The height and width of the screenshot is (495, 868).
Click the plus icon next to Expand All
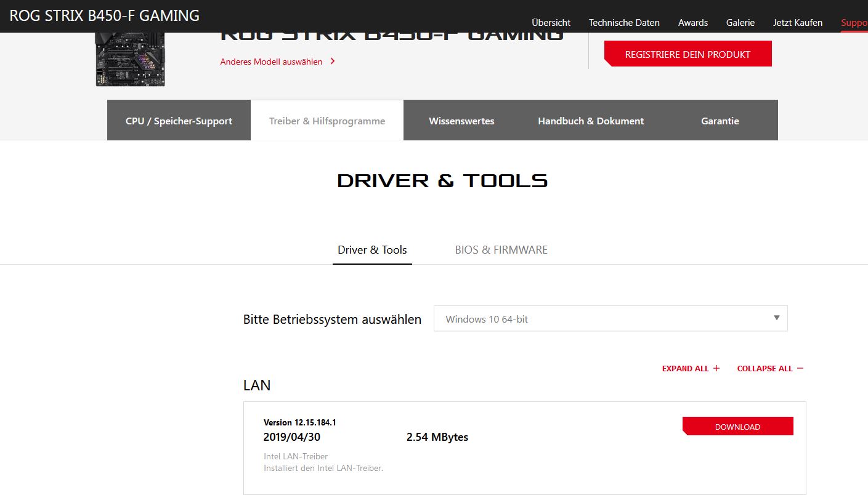[x=716, y=368]
